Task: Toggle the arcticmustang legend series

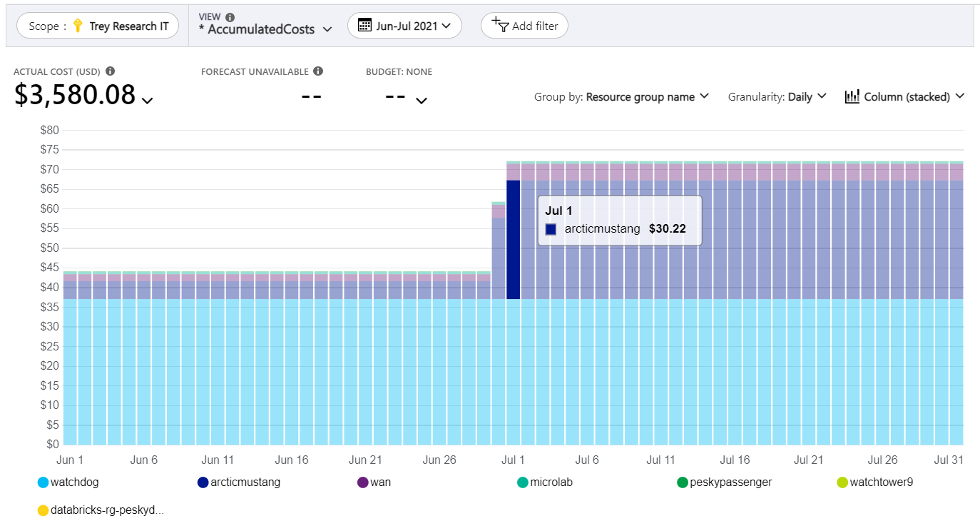Action: pos(239,482)
